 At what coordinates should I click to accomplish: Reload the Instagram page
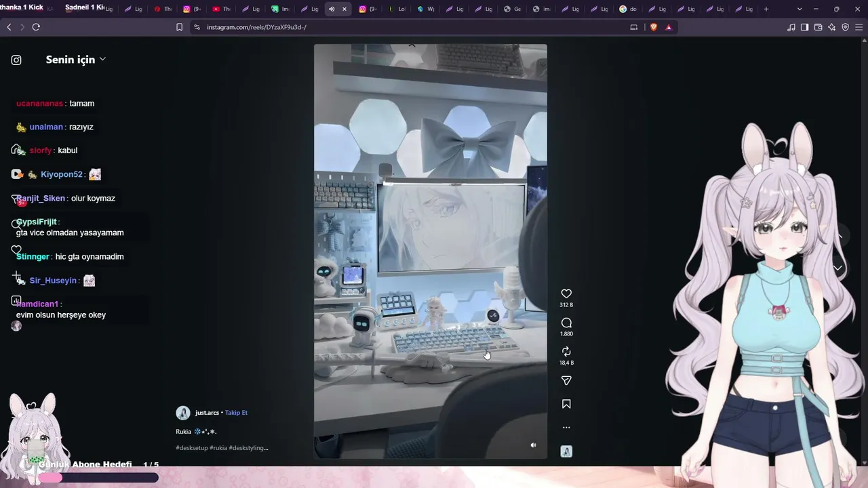(x=36, y=27)
